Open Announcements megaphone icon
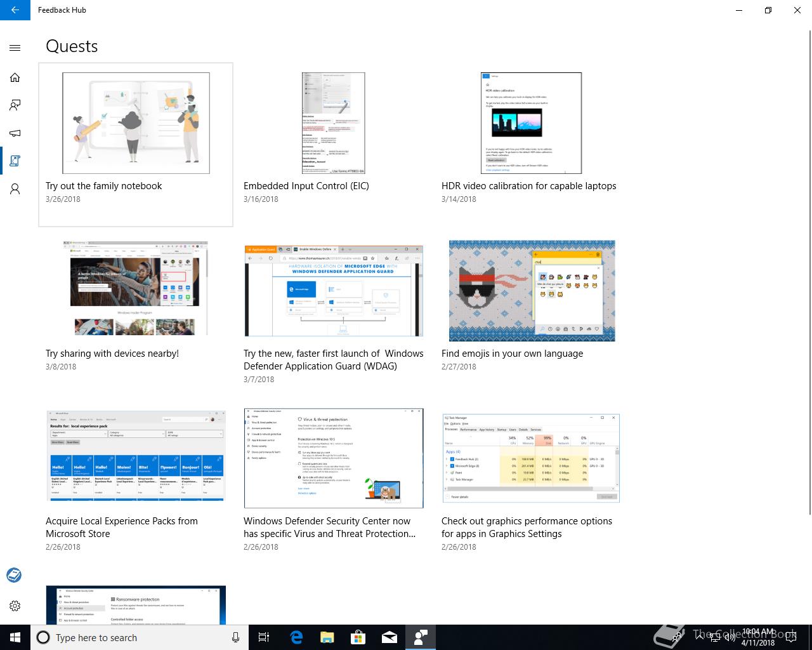The width and height of the screenshot is (812, 650). pos(15,133)
